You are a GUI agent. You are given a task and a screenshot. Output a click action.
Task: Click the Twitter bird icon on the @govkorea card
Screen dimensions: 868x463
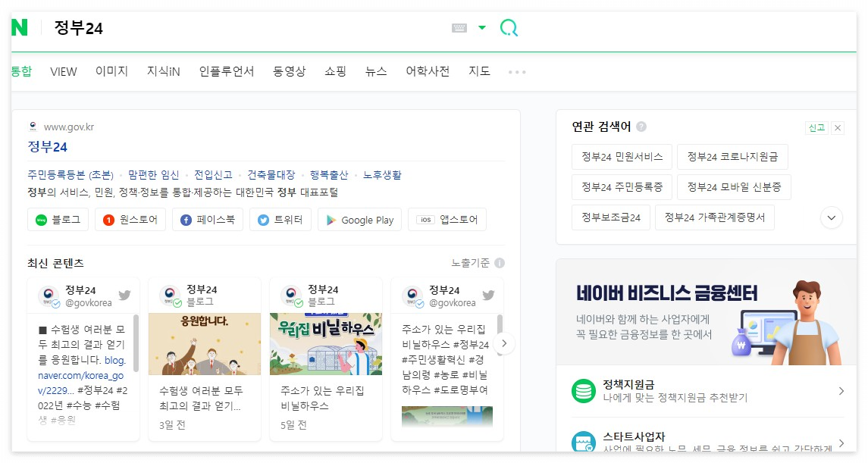pos(124,294)
